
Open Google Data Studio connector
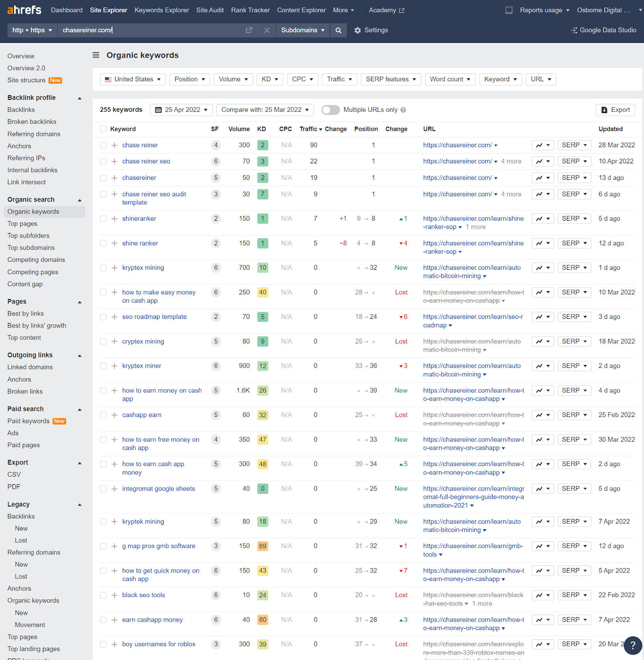click(x=604, y=30)
